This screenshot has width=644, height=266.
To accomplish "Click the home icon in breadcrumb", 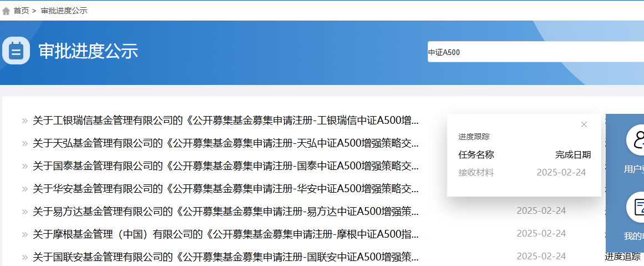I will click(x=6, y=11).
